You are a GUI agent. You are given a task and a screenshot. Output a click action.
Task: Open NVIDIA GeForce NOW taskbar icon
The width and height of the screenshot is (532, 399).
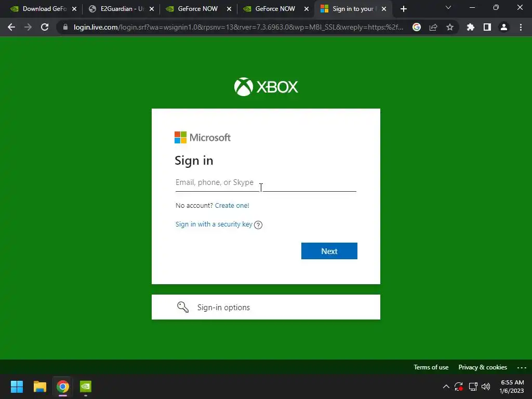[86, 387]
